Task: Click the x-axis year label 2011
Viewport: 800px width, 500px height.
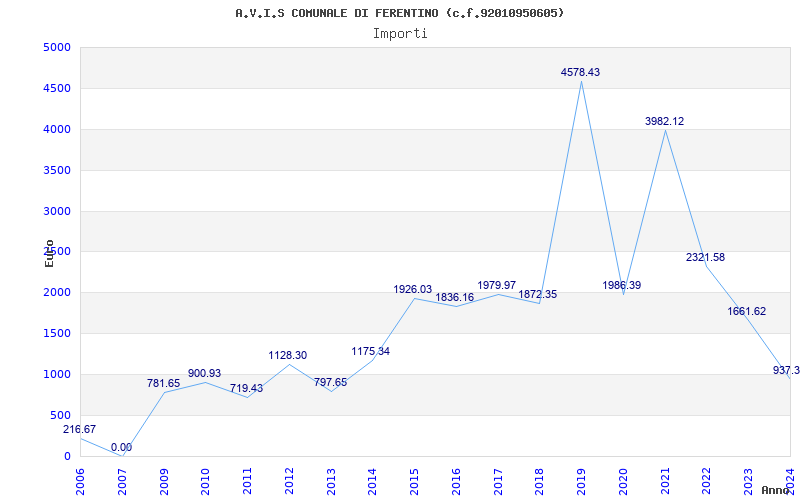Action: pyautogui.click(x=247, y=481)
